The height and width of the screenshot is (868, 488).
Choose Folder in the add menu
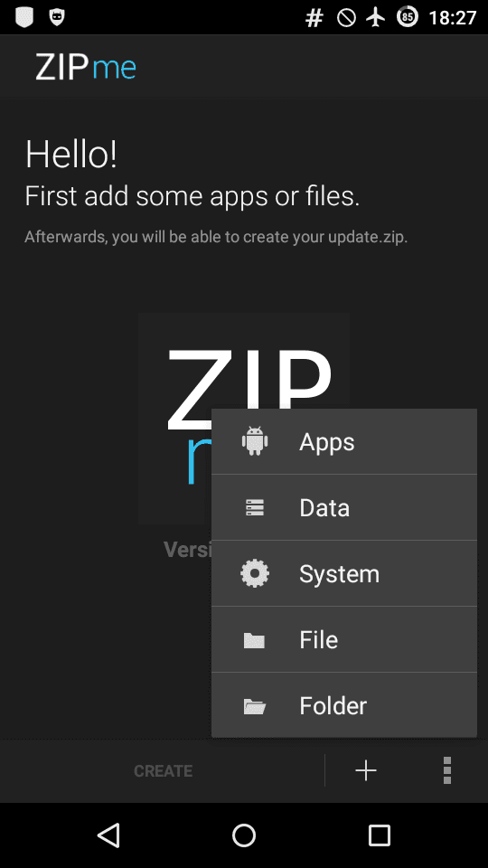point(344,705)
